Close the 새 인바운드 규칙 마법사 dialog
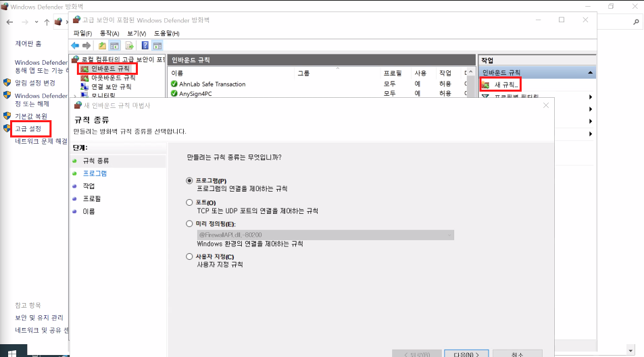Screen dimensions: 644x357 pos(546,105)
